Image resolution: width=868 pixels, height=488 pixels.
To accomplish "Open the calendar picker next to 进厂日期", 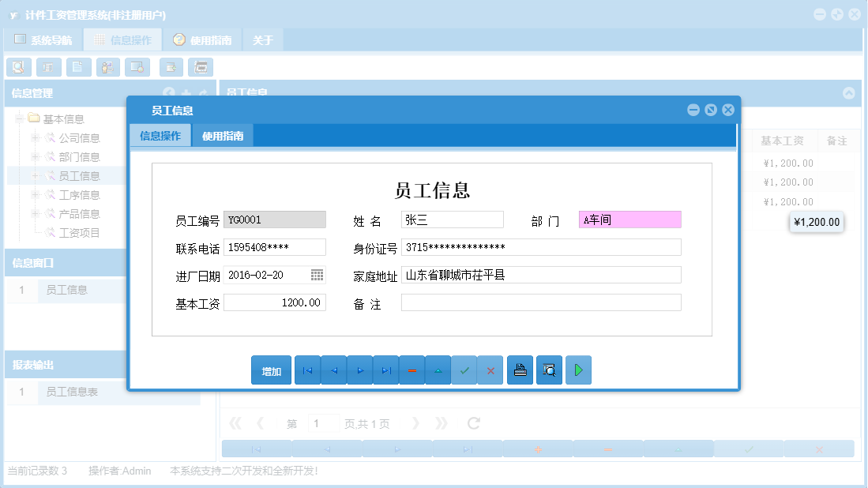I will pyautogui.click(x=318, y=275).
